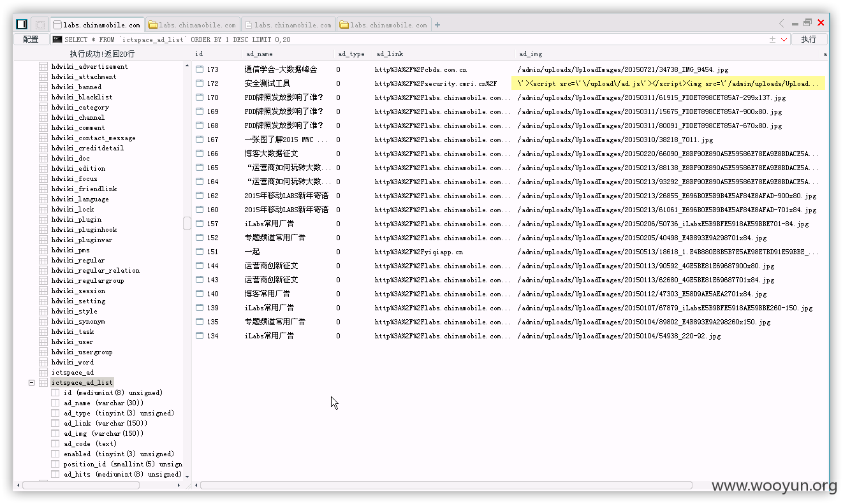Select the hdwiki_attachment table
This screenshot has width=843, height=504.
pyautogui.click(x=84, y=76)
